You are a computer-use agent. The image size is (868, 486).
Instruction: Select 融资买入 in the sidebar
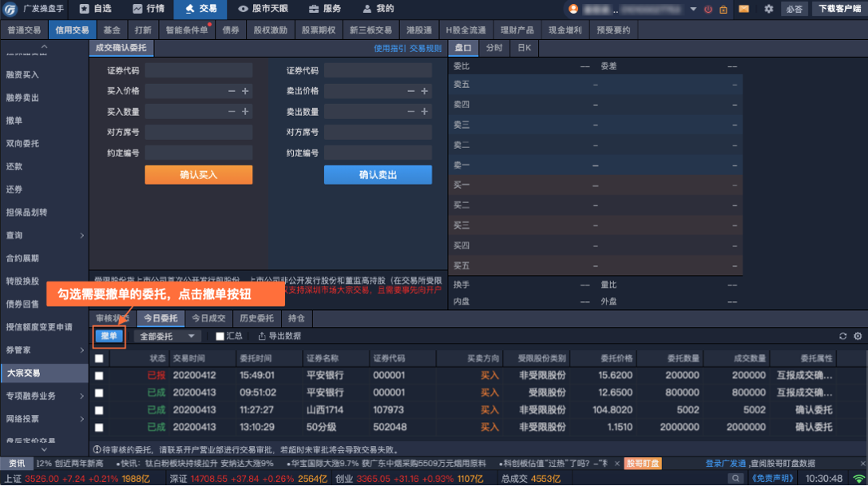coord(22,75)
